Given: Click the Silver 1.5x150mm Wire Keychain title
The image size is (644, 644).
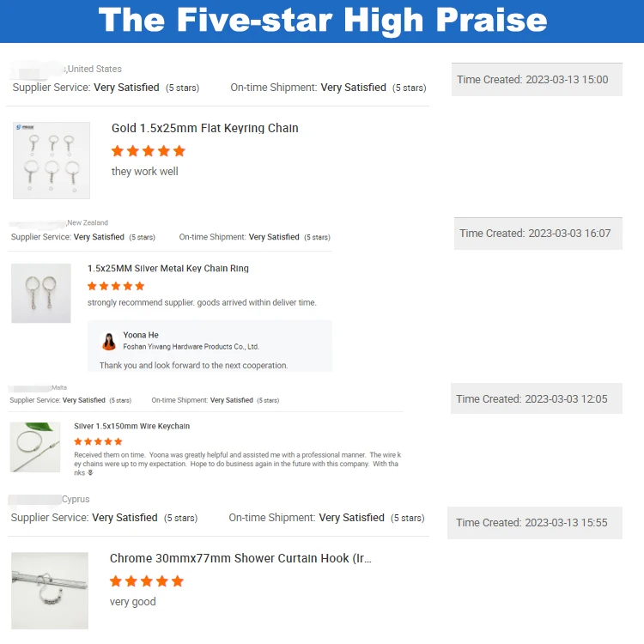Looking at the screenshot, I should coord(132,426).
